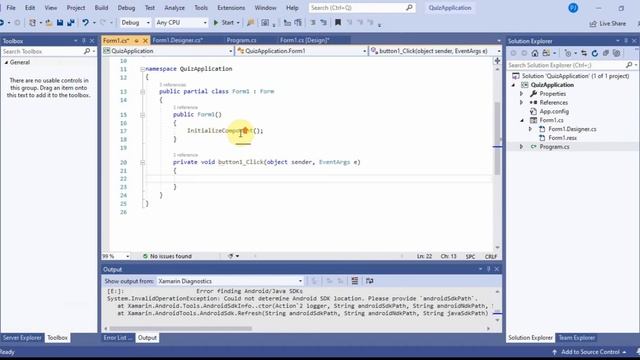Toggle pin on Form1.cs tab
This screenshot has height=360, width=640.
[x=136, y=40]
